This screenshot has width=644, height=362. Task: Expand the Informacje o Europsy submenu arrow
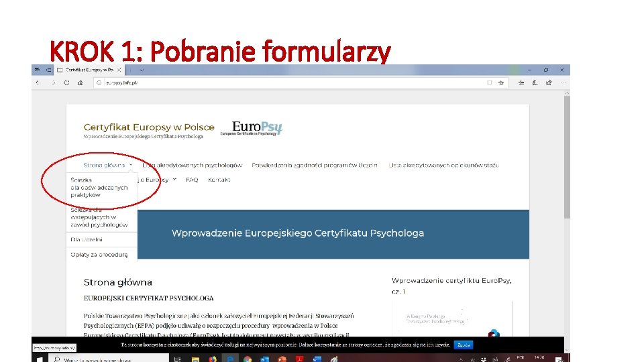(x=174, y=180)
